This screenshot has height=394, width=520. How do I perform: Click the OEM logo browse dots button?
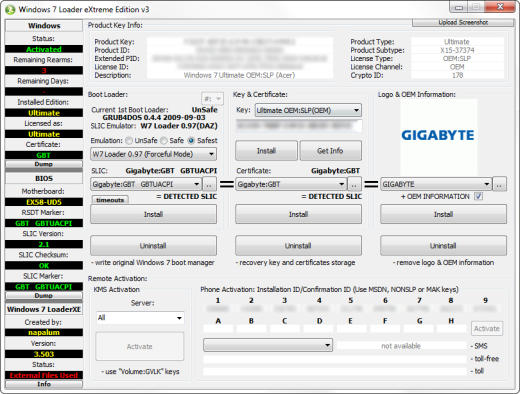(499, 184)
